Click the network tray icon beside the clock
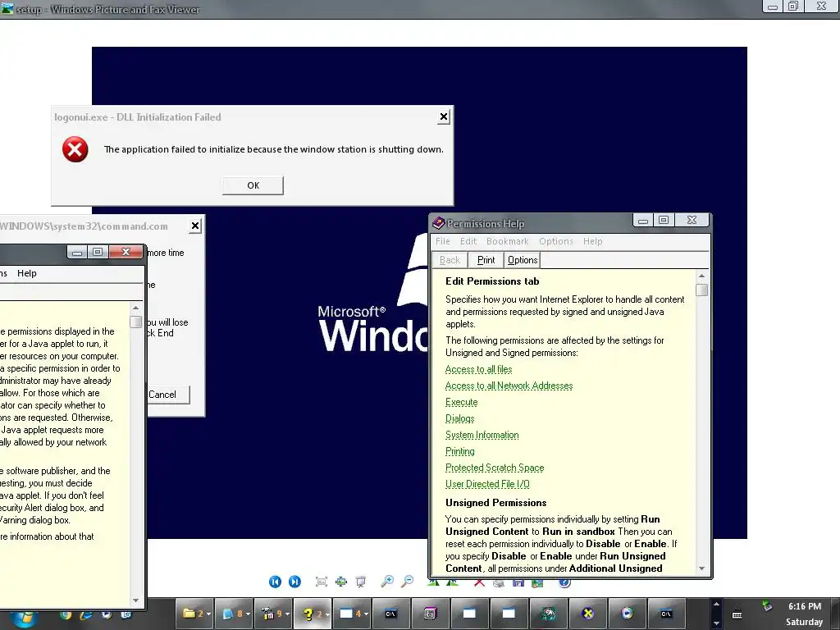 coord(767,606)
